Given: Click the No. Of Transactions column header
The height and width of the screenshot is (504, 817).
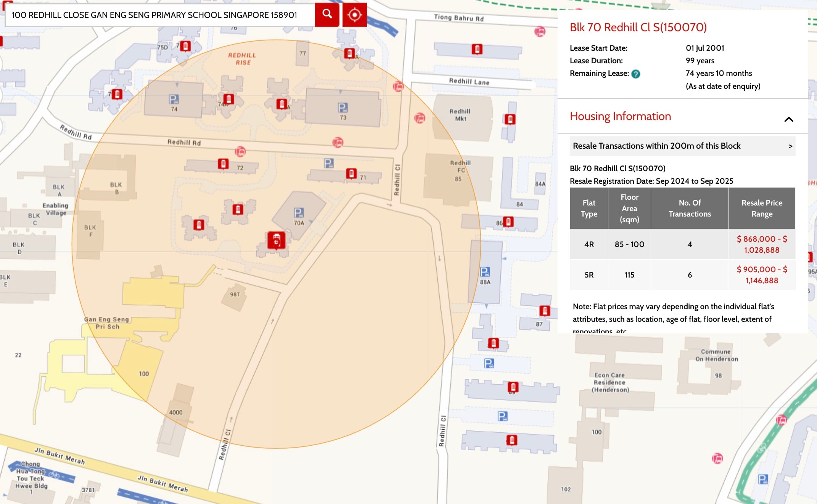Looking at the screenshot, I should [690, 208].
